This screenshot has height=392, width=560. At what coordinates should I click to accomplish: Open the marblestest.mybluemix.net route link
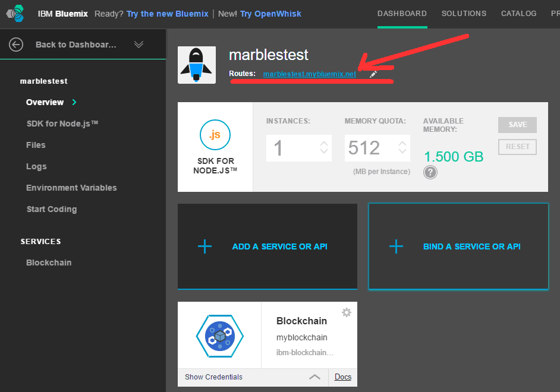click(x=309, y=74)
